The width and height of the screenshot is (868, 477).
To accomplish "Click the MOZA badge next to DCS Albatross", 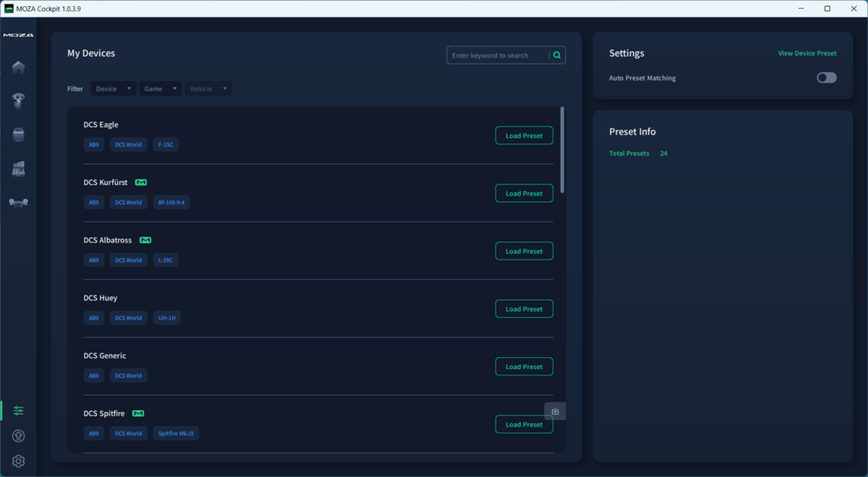I will click(x=146, y=240).
